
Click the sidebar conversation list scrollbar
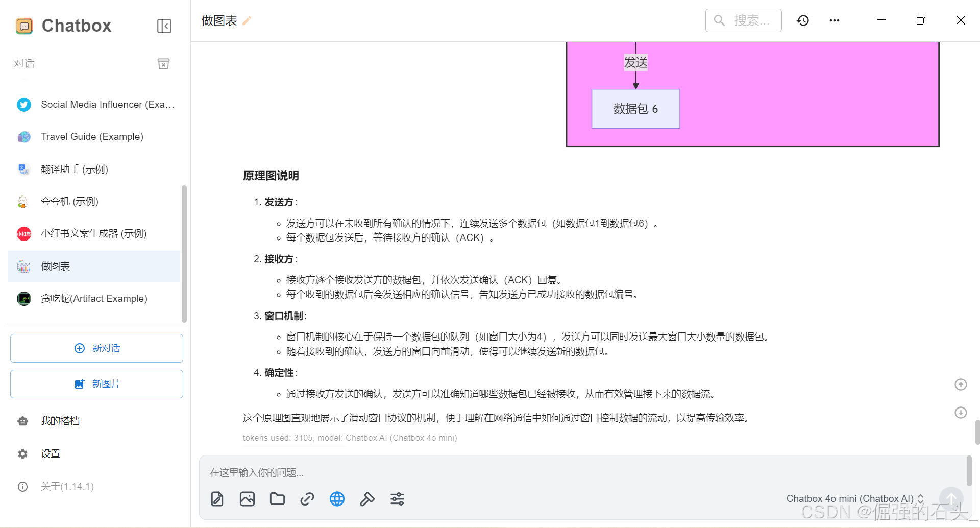(184, 254)
